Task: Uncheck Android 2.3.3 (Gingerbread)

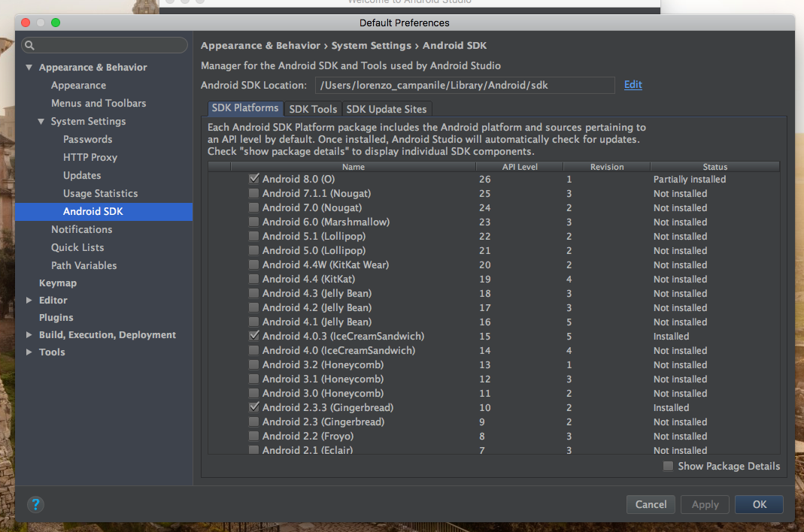Action: [253, 407]
